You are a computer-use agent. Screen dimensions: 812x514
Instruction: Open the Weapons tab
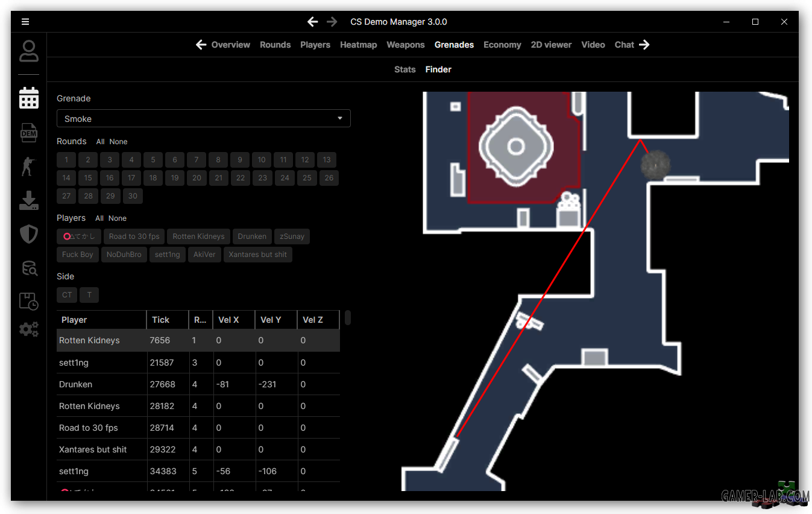click(x=406, y=45)
